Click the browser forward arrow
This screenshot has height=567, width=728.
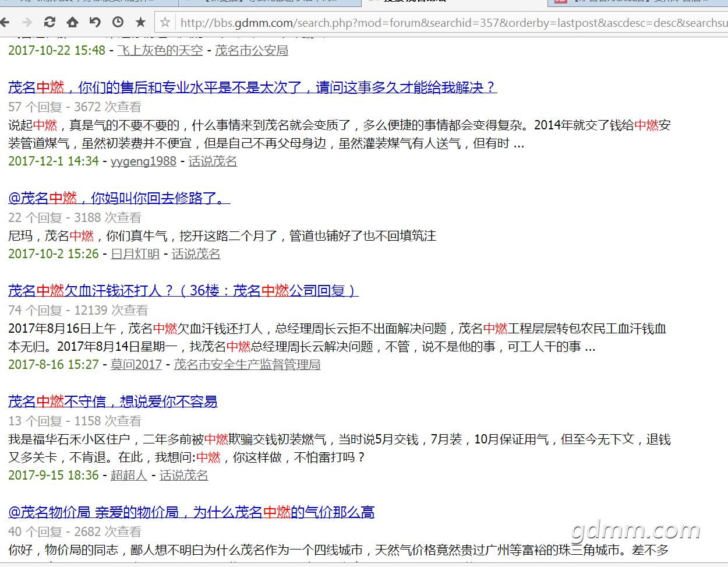(x=27, y=22)
